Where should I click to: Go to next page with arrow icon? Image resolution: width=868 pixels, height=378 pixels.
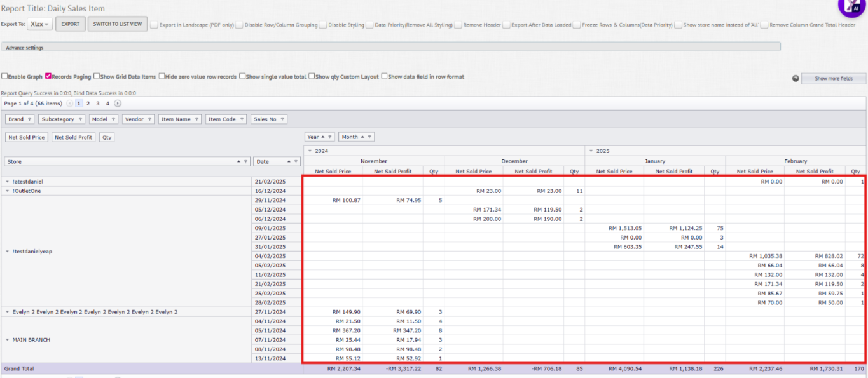click(118, 104)
